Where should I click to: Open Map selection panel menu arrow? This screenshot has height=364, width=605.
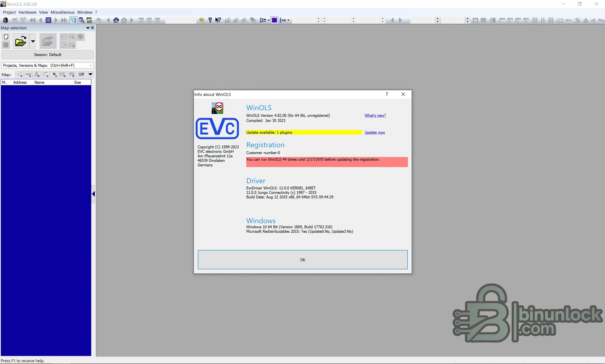(88, 28)
